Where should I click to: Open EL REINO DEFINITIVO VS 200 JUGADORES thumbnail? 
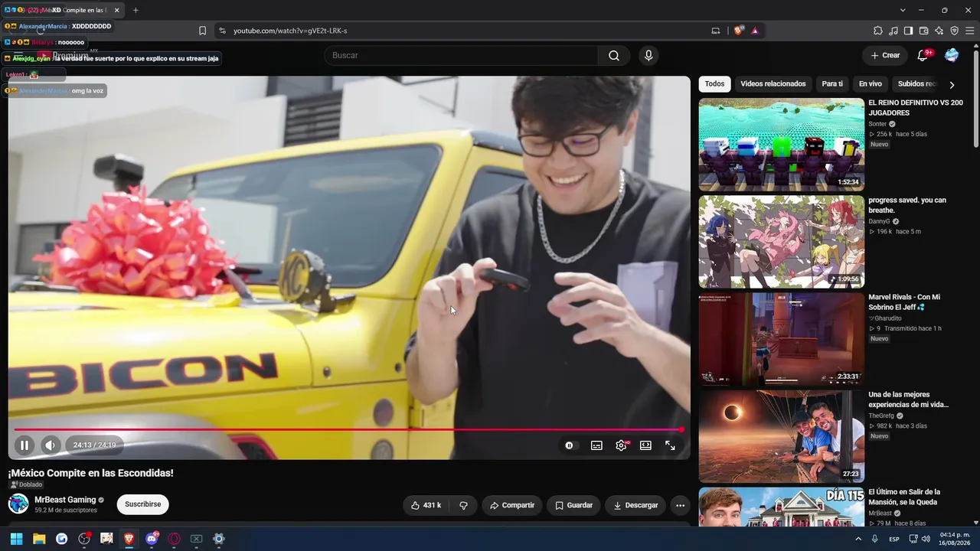pos(782,144)
